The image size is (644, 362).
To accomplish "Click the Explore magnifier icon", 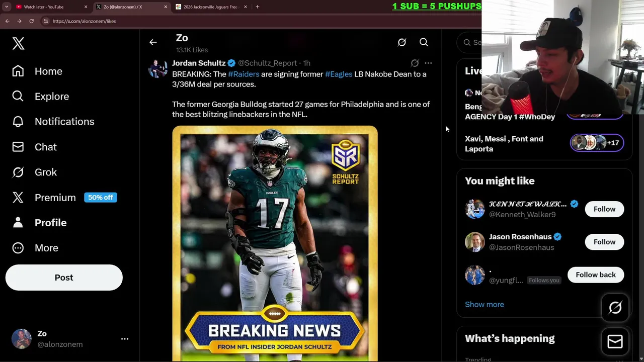I will point(18,97).
